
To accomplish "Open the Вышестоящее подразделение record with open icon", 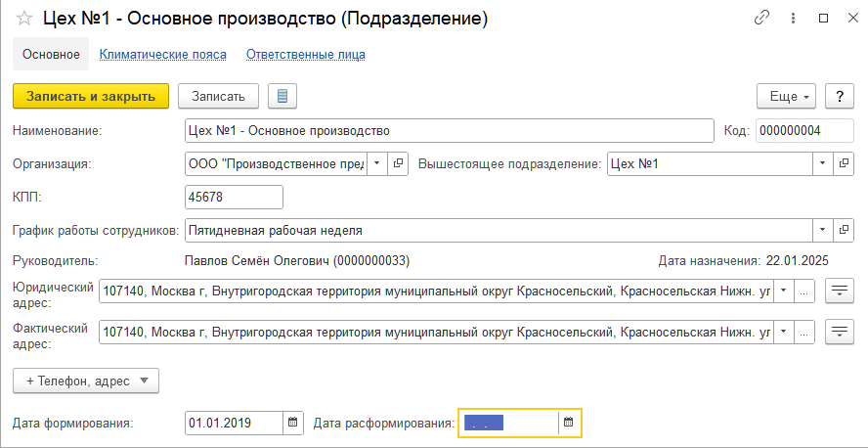I will point(844,164).
